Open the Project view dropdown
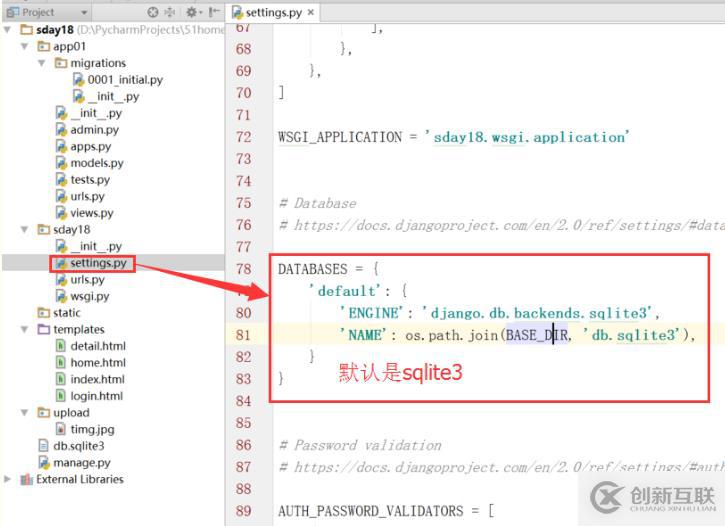 84,12
